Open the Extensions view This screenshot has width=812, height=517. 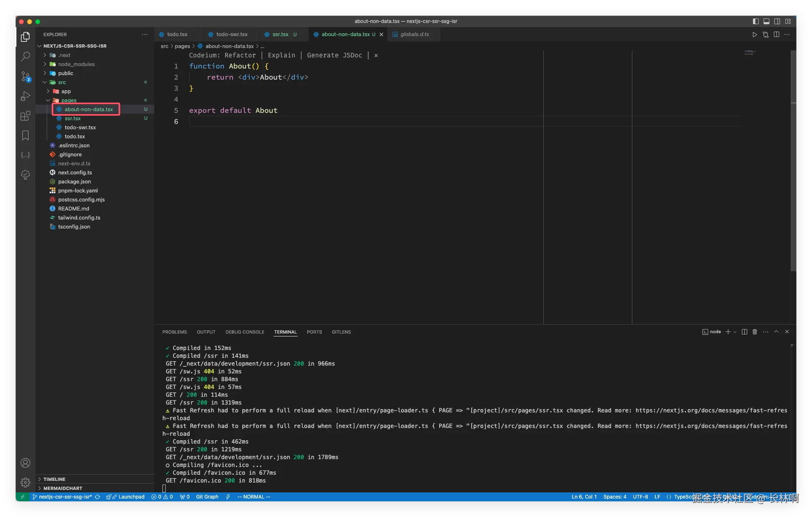[25, 116]
